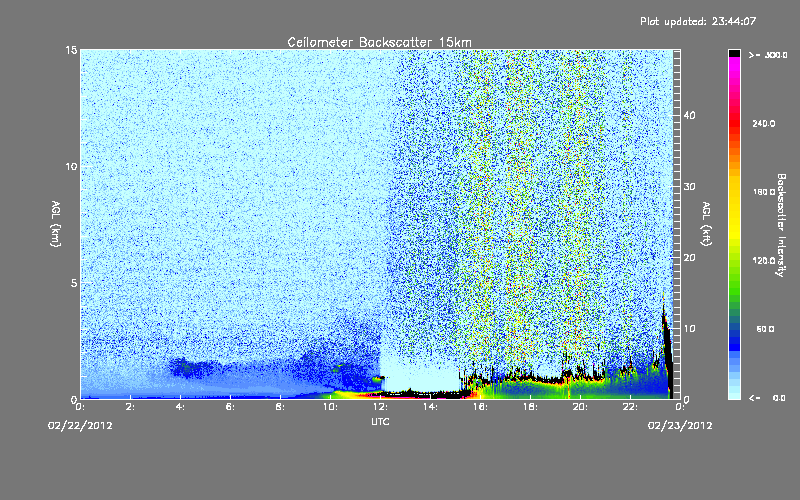Click the 20 kft tick label on right axis
The height and width of the screenshot is (500, 800).
689,258
